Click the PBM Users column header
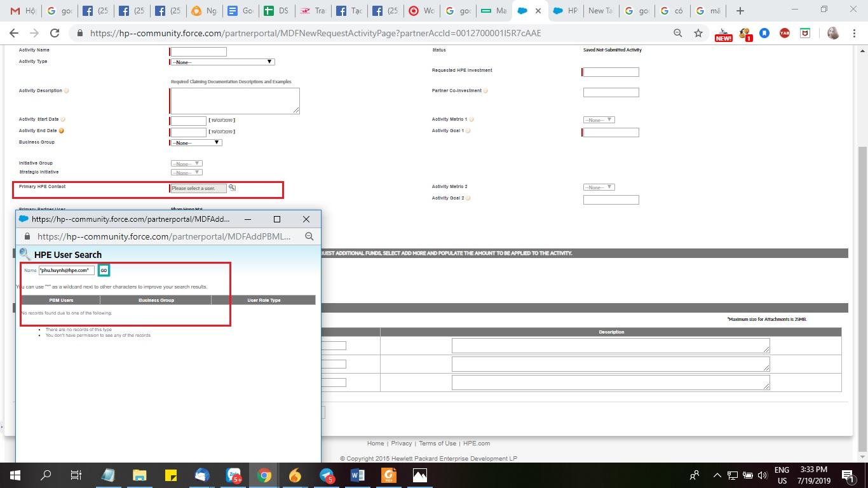 pyautogui.click(x=61, y=300)
